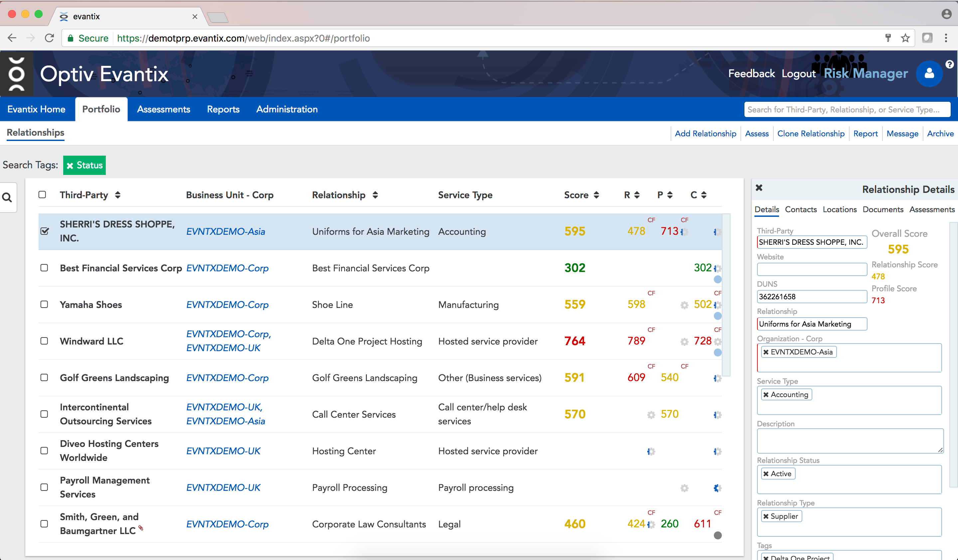Click C column gear for Yamaha Shoes

click(x=718, y=305)
